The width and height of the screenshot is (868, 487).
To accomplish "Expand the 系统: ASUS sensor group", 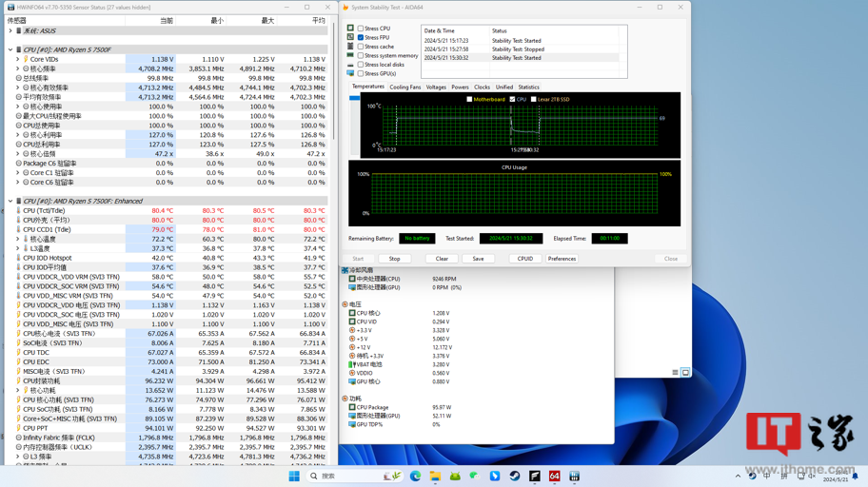I will [x=10, y=30].
